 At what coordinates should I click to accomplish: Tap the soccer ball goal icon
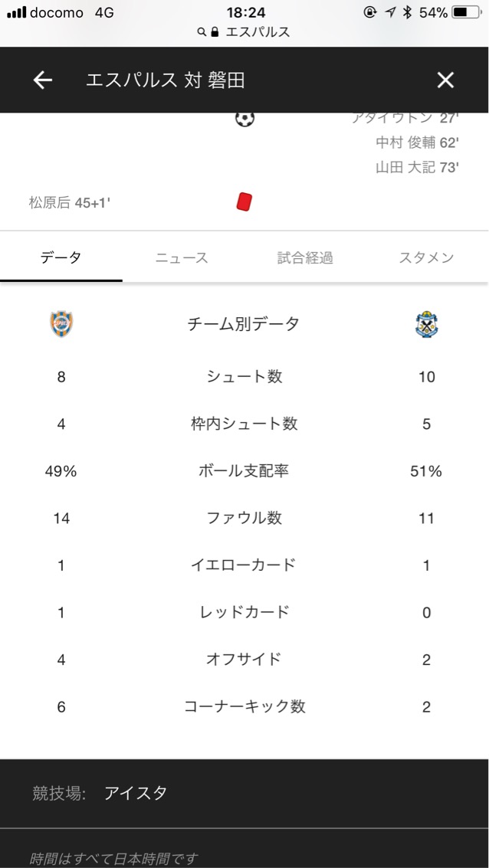pos(244,119)
